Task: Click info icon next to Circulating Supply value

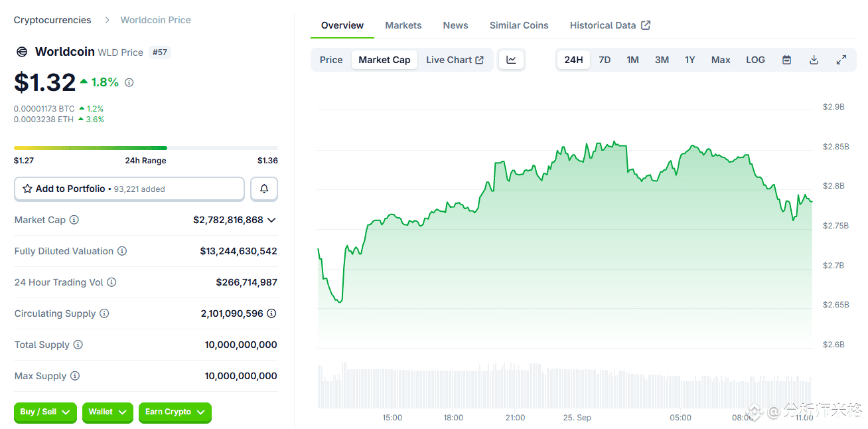Action: tap(271, 313)
